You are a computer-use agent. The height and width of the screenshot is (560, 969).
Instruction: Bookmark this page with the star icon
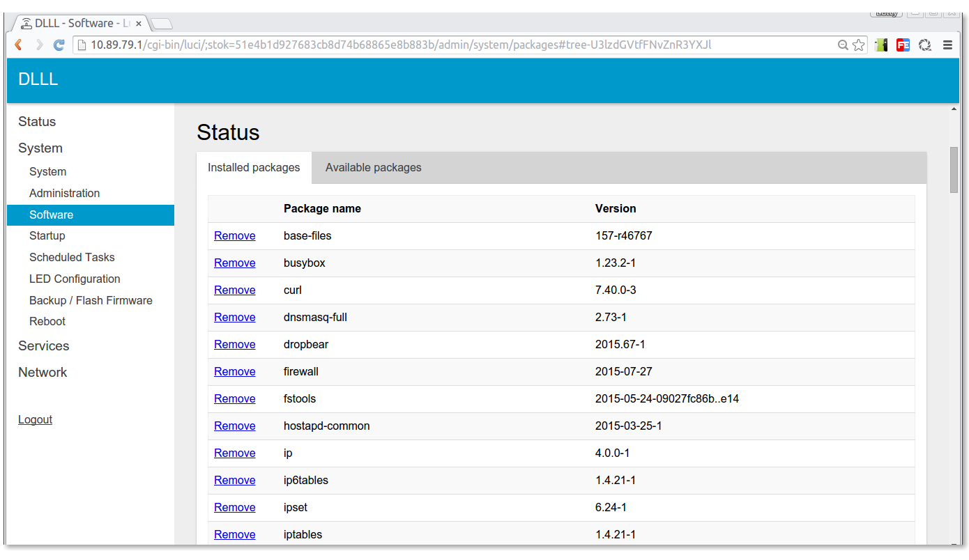click(x=859, y=45)
